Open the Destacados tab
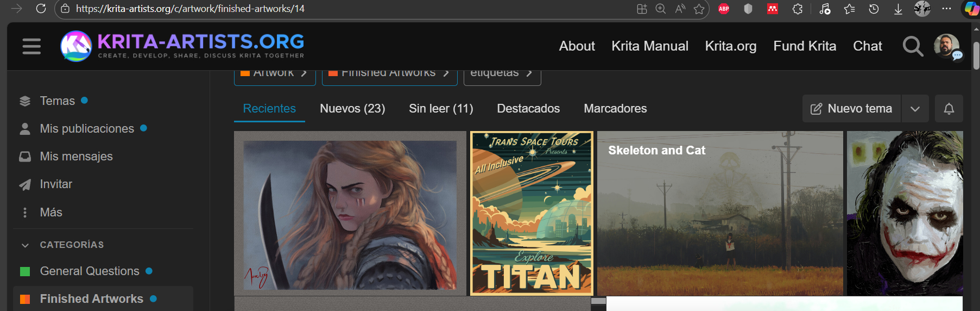Image resolution: width=980 pixels, height=311 pixels. click(528, 109)
